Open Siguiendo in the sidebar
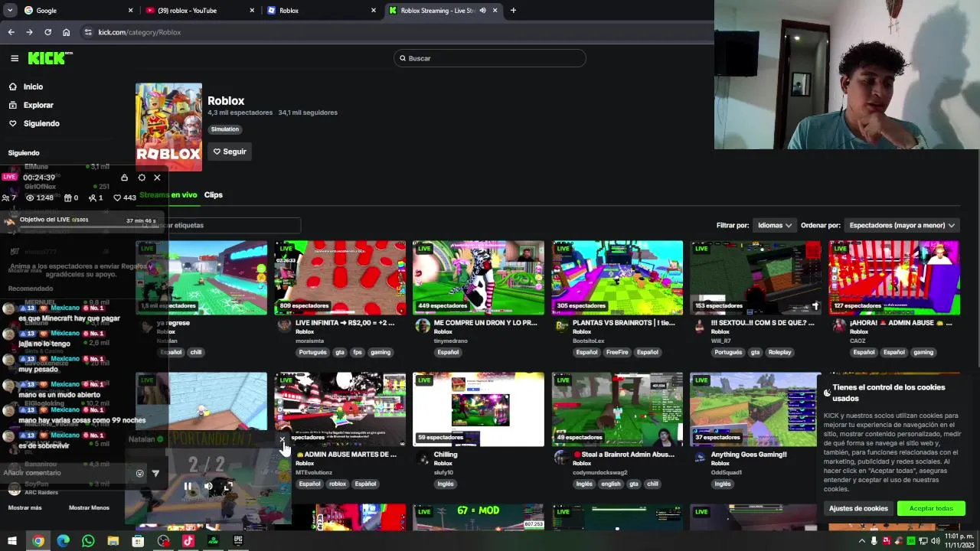Viewport: 980px width, 551px height. 41,123
